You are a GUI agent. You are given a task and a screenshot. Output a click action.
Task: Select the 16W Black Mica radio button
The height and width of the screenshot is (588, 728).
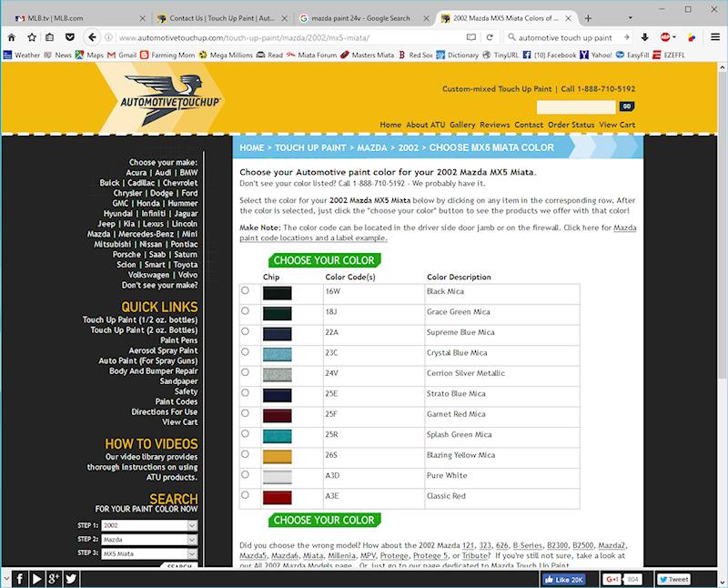[245, 290]
